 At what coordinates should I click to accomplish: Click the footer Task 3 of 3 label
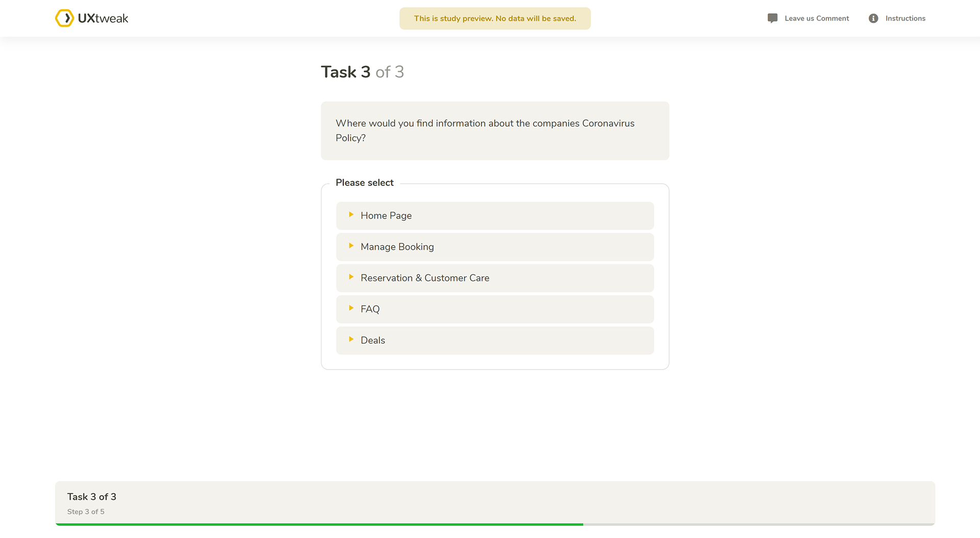coord(92,497)
